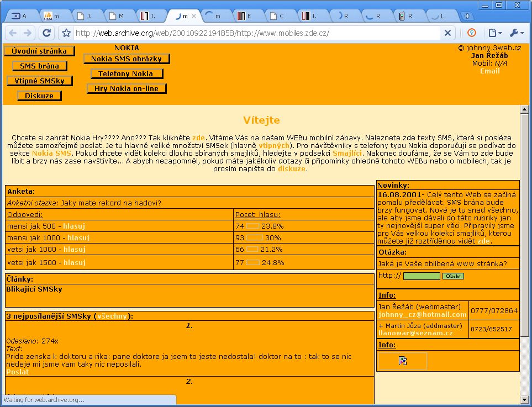
Task: Click the browser forward arrow
Action: pyautogui.click(x=28, y=33)
